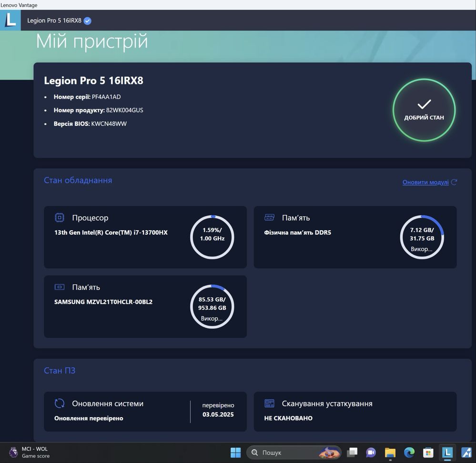Image resolution: width=476 pixels, height=463 pixels.
Task: Click the Lenovo Vantage taskbar icon
Action: [x=447, y=453]
